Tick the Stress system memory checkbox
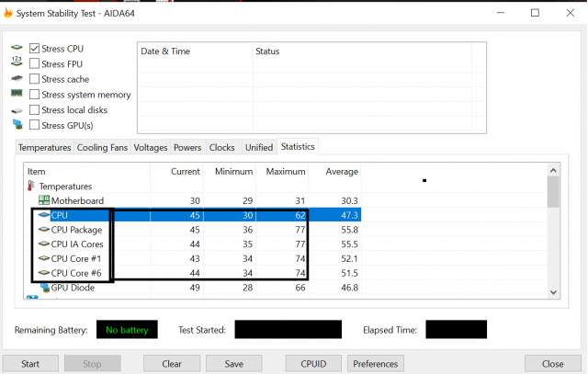 (34, 94)
